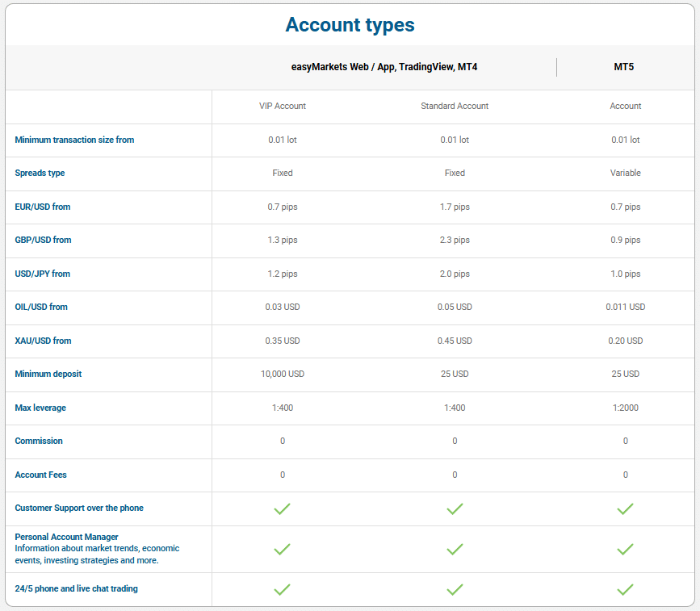The width and height of the screenshot is (700, 611).
Task: Click the Customer Support checkmark under Standard Account
Action: point(455,508)
